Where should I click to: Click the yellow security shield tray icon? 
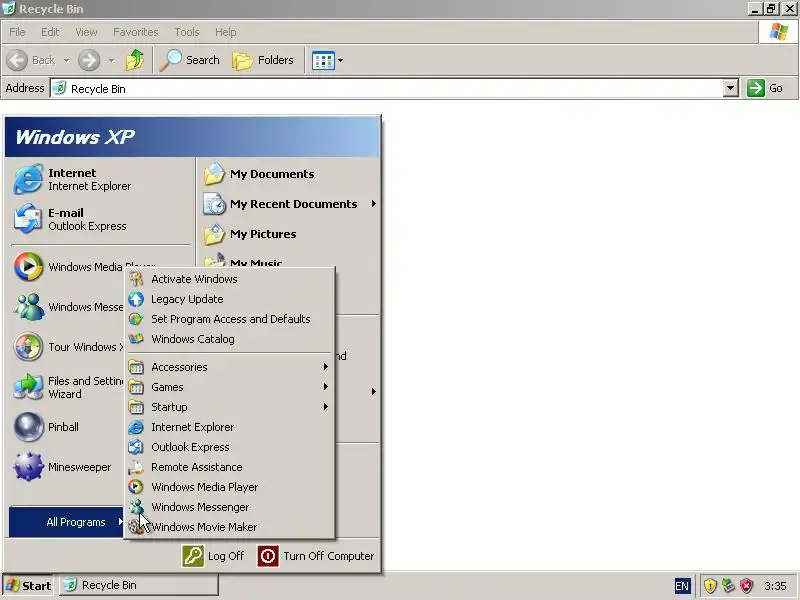(710, 586)
